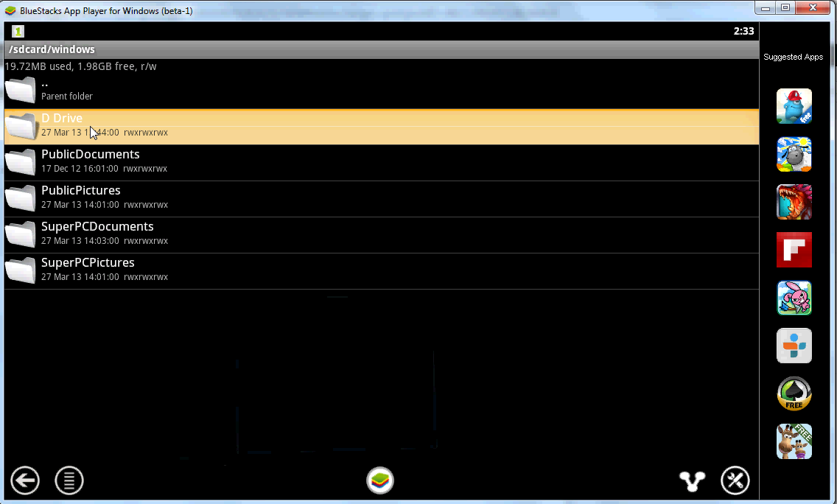This screenshot has height=504, width=837.
Task: Open the settings tools icon
Action: pos(735,480)
